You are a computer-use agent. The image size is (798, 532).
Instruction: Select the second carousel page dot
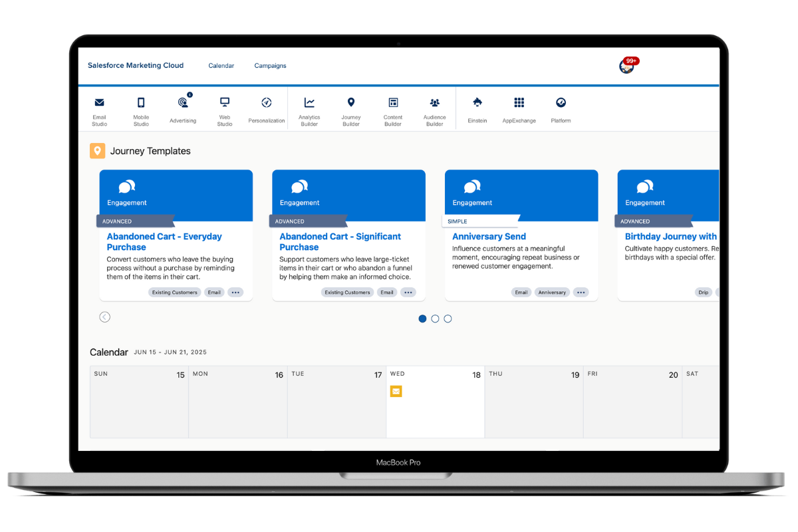[x=435, y=319]
